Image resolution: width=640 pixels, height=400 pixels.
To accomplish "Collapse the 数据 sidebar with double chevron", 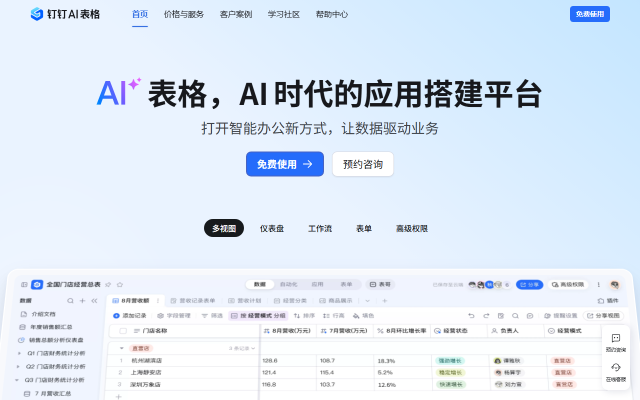I will pyautogui.click(x=94, y=301).
